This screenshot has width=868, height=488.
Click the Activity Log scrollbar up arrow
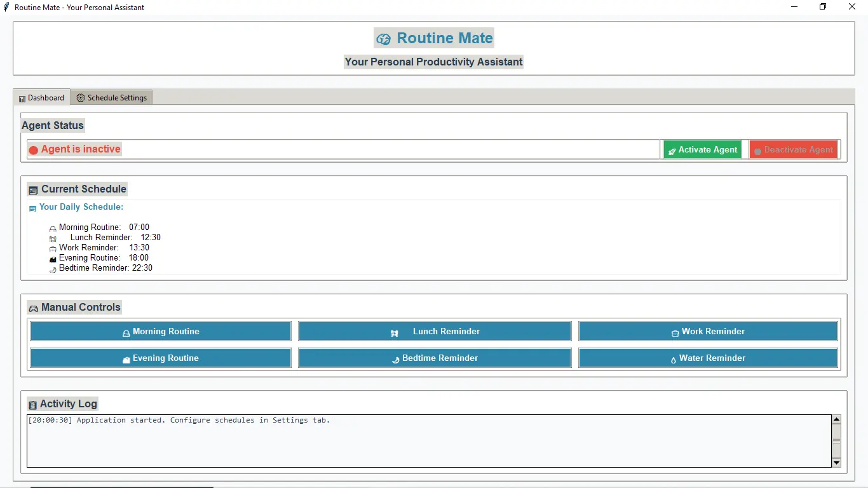pos(836,419)
